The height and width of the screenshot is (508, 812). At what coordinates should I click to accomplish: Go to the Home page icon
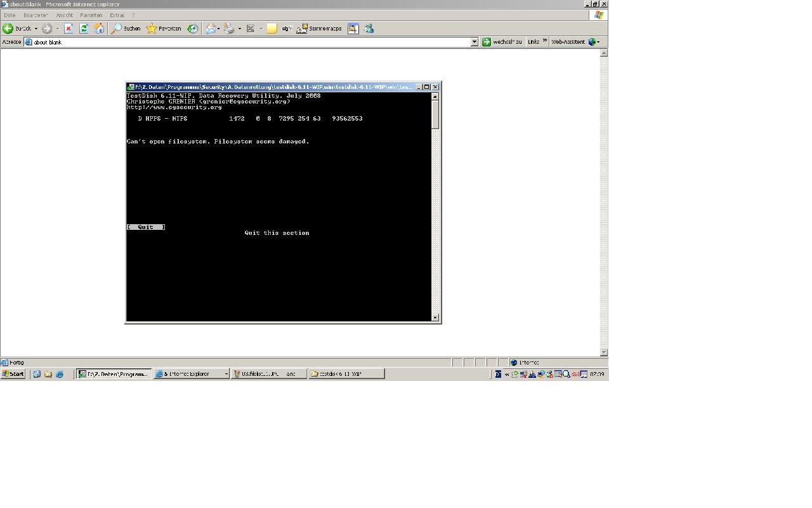[99, 29]
